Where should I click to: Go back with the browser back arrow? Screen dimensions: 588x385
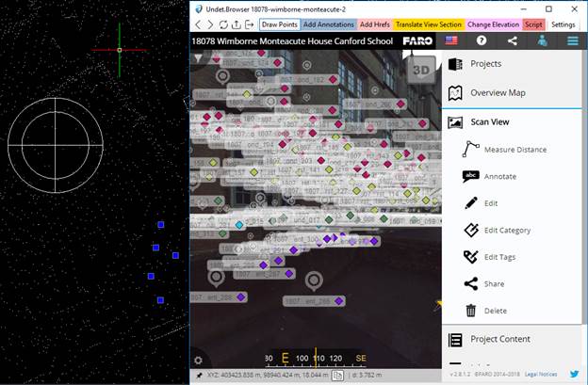pyautogui.click(x=198, y=24)
